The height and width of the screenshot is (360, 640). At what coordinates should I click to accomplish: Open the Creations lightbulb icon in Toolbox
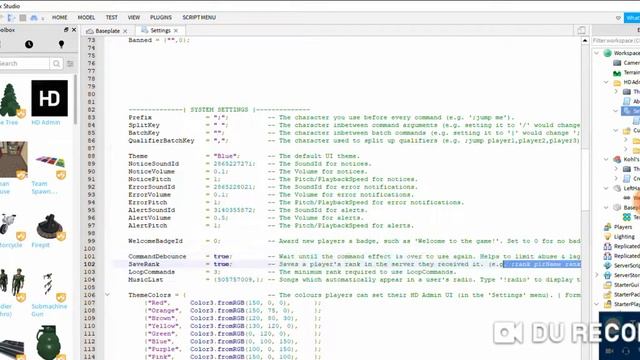click(61, 44)
